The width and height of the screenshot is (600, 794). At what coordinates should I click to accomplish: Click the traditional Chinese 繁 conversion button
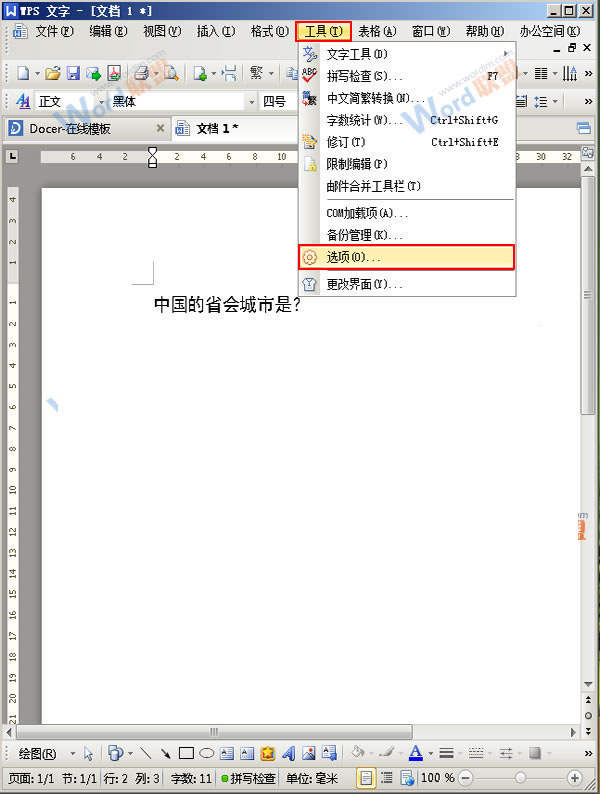click(x=256, y=74)
